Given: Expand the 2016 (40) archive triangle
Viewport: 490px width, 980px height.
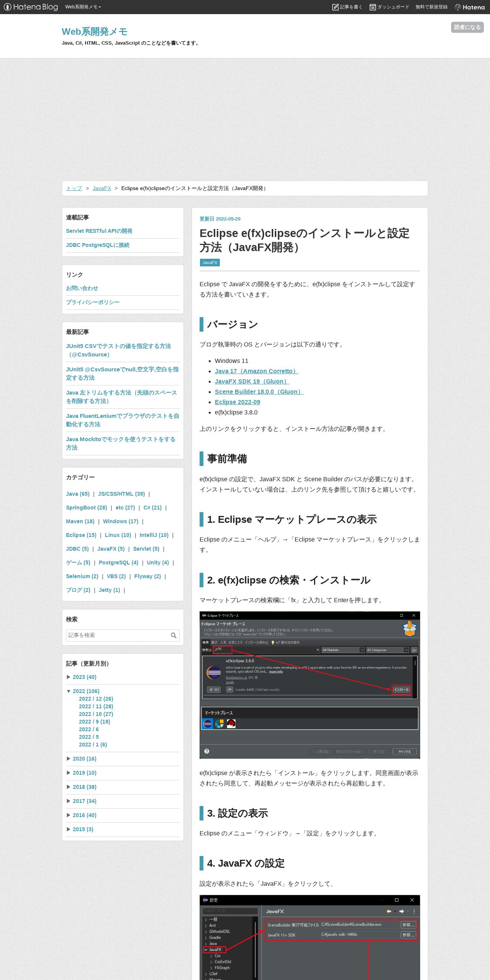Looking at the screenshot, I should coord(69,815).
